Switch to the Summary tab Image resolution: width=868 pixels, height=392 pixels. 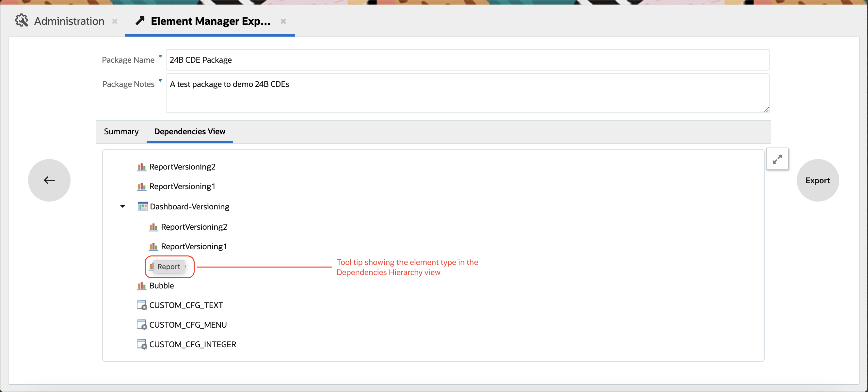121,131
